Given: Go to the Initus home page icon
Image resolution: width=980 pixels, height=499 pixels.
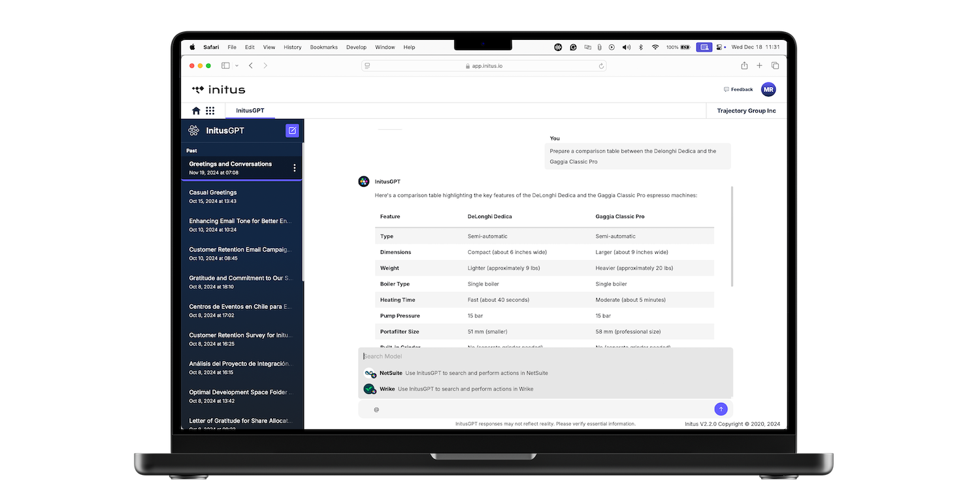Looking at the screenshot, I should (x=196, y=111).
